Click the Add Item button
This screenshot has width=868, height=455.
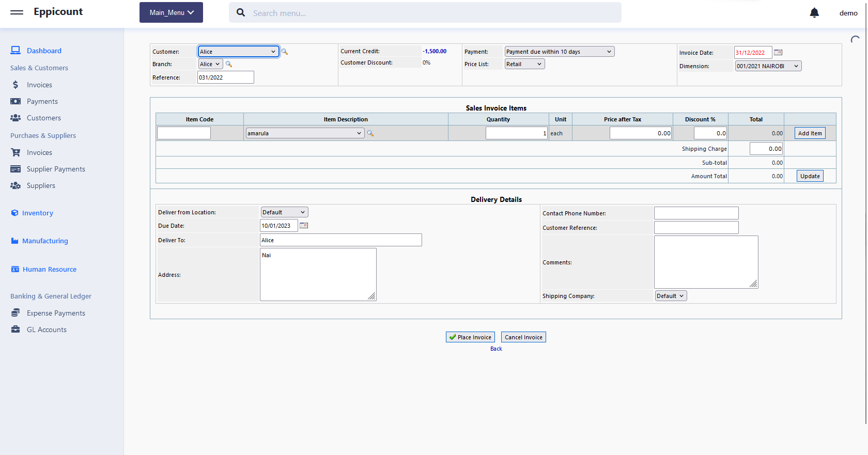click(x=810, y=133)
